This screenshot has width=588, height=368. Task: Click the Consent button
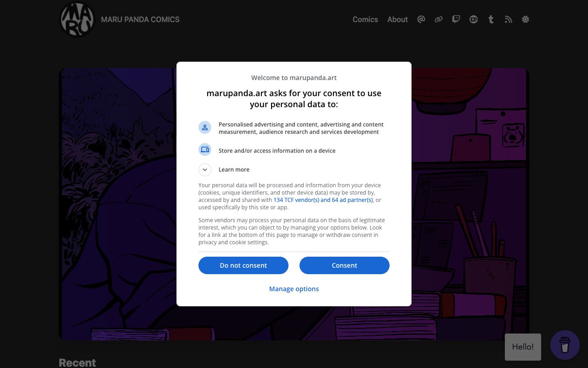point(345,265)
